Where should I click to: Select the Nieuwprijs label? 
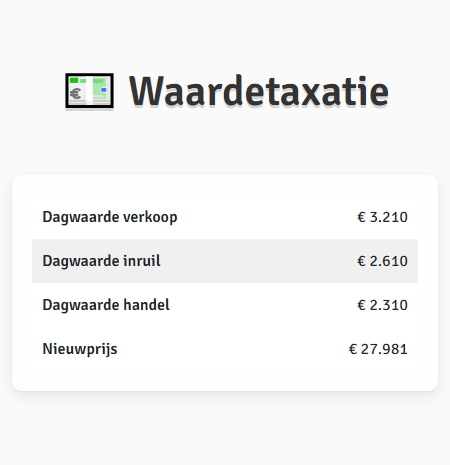click(80, 350)
